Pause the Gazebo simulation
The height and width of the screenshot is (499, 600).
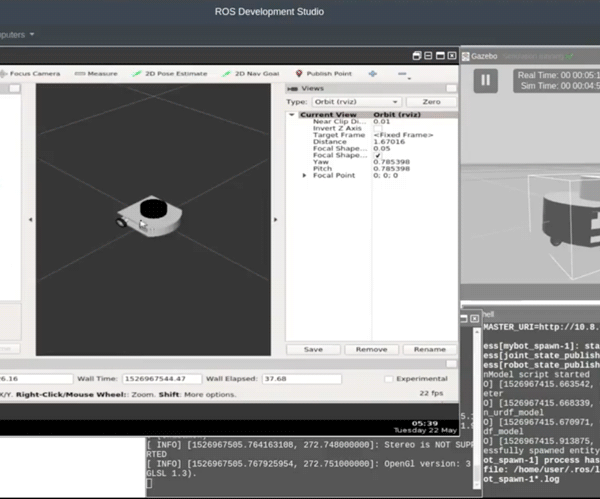(486, 80)
